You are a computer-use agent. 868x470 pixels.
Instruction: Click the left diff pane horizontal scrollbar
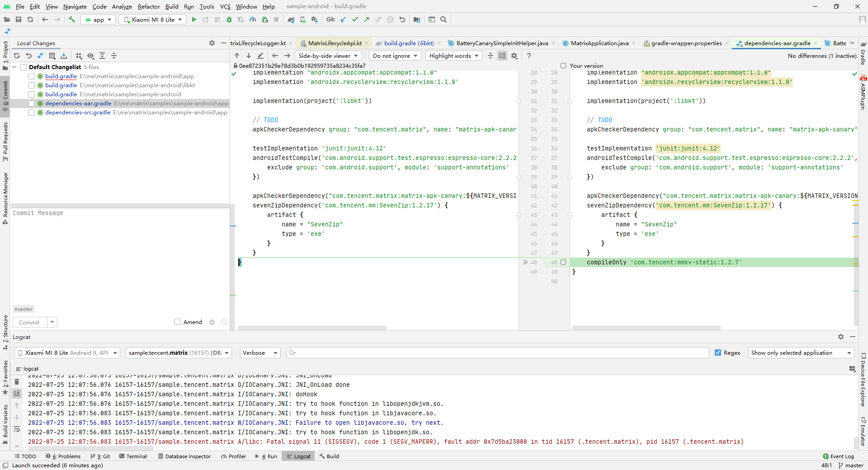(312, 328)
